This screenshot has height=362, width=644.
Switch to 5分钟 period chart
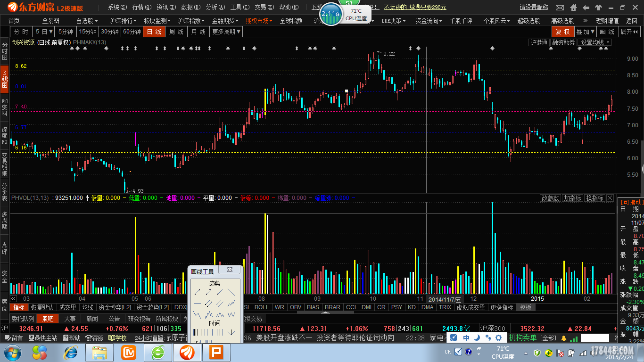tap(66, 32)
